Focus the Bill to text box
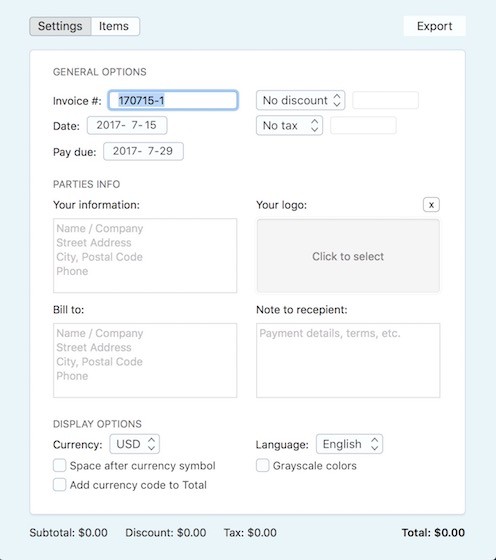The width and height of the screenshot is (496, 560). (145, 360)
